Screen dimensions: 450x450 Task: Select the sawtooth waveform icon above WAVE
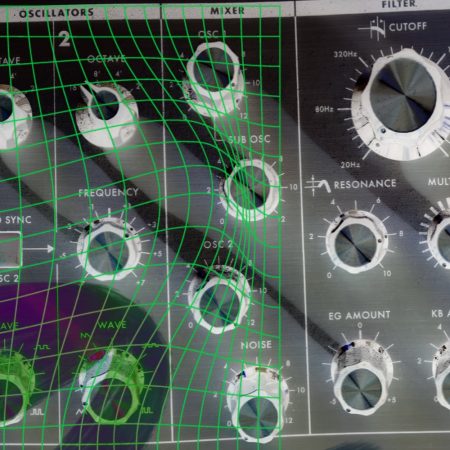coord(85,335)
